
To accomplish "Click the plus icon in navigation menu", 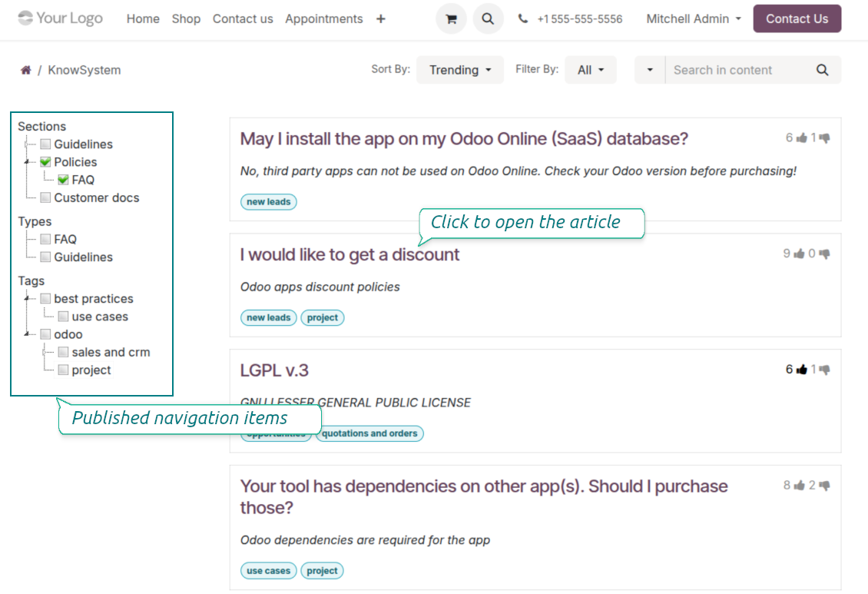I will [381, 18].
